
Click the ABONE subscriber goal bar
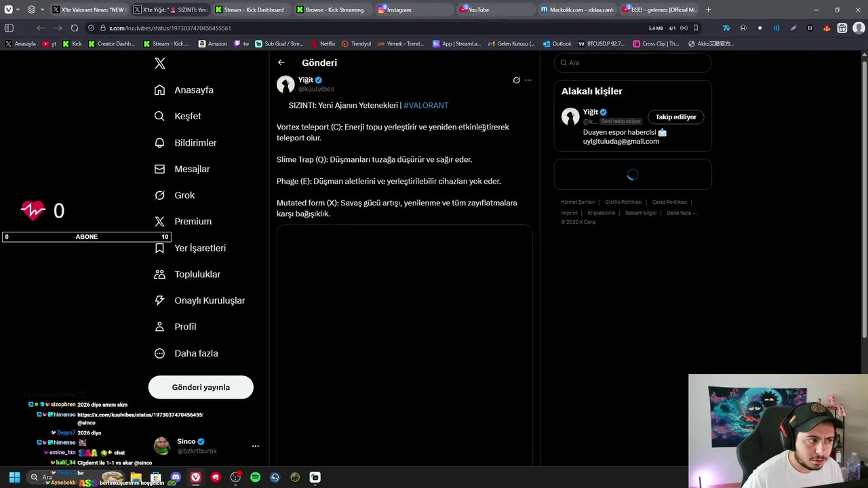(86, 237)
